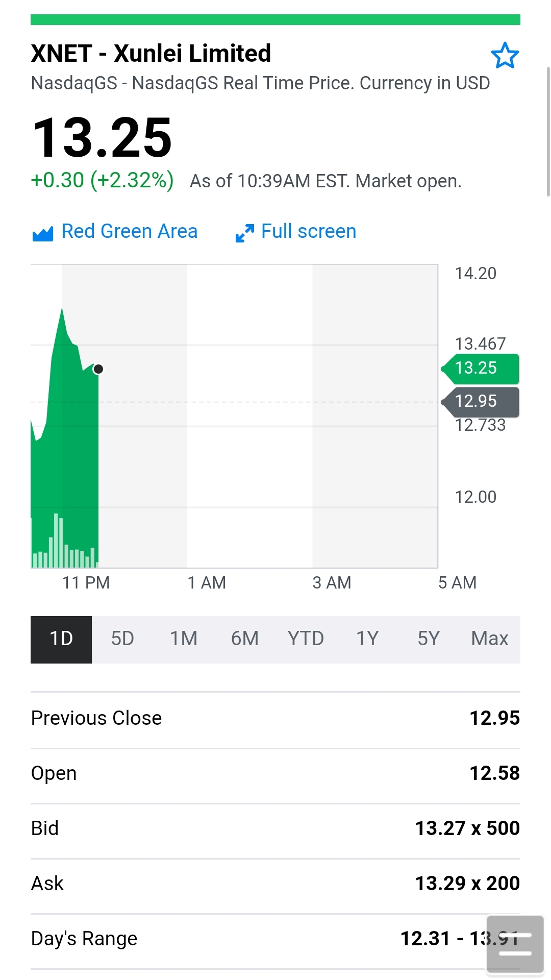Click the 5 AM axis label
Image resolution: width=551 pixels, height=980 pixels.
[x=457, y=582]
